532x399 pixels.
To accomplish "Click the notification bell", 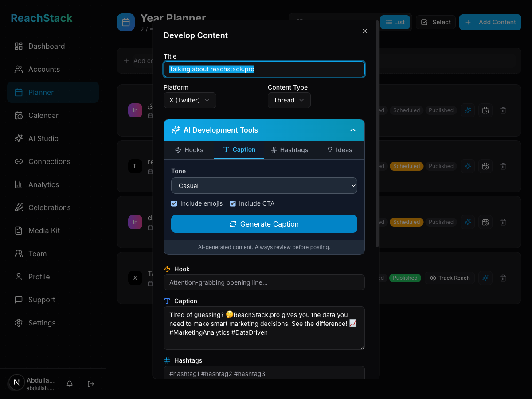I will 69,384.
